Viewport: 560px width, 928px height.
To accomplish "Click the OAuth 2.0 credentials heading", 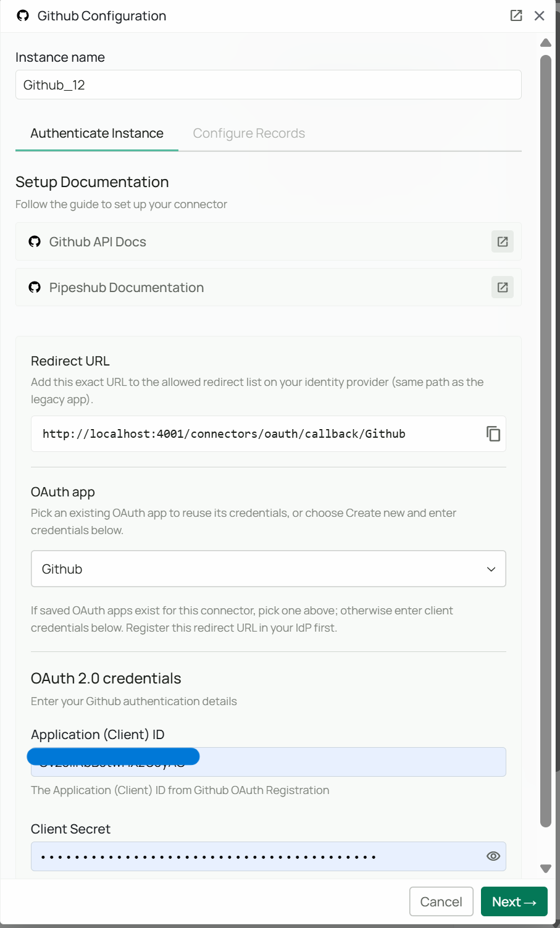I will [106, 679].
